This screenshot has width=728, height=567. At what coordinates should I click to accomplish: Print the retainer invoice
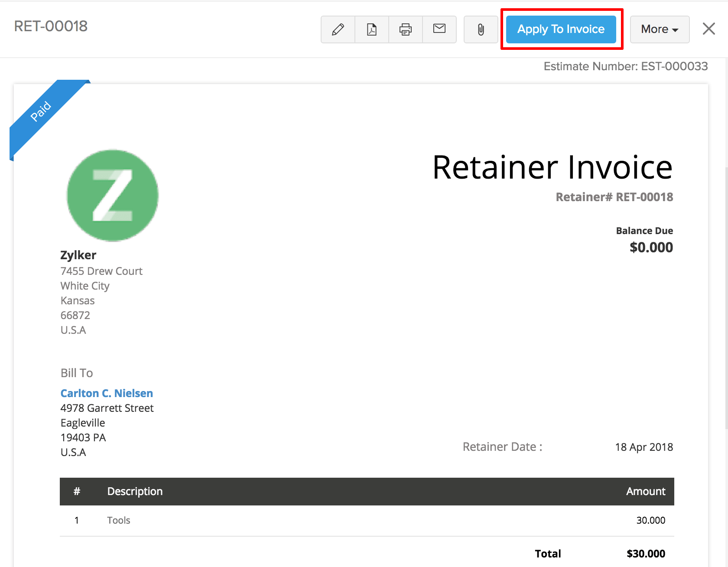[x=405, y=29]
